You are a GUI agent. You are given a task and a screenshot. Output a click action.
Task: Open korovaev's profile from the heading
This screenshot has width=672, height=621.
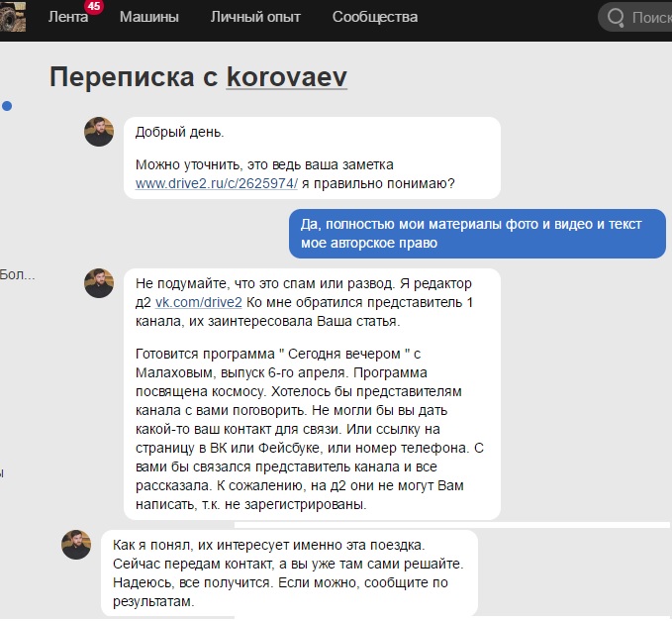(287, 77)
